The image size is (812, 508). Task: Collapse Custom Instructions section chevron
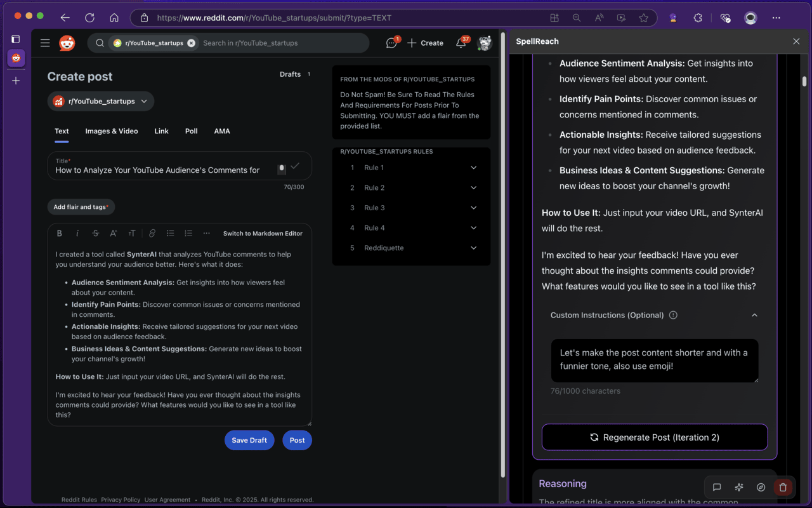[754, 315]
